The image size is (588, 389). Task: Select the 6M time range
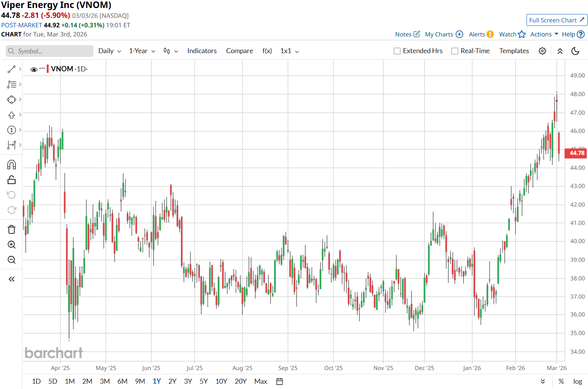(122, 381)
